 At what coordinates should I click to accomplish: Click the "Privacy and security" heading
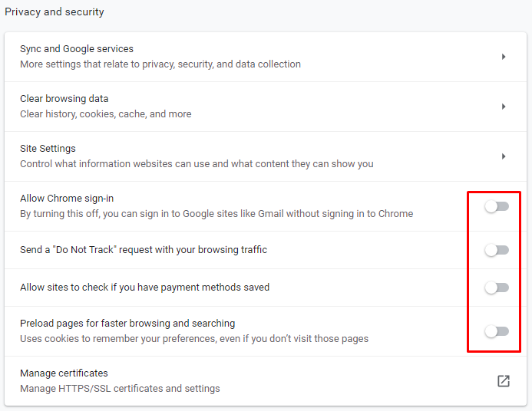55,12
